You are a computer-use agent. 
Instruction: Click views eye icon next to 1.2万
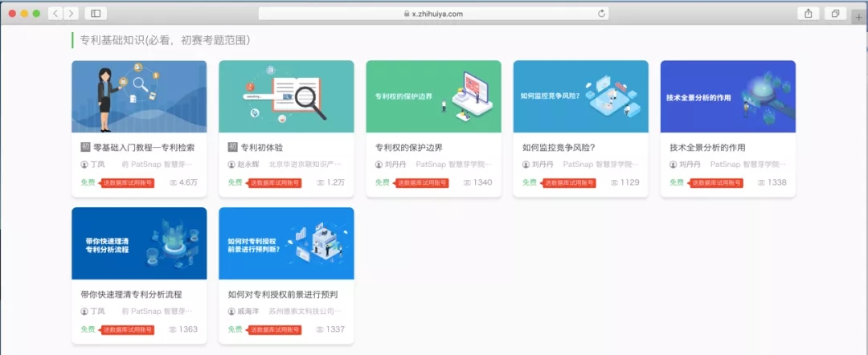point(320,182)
